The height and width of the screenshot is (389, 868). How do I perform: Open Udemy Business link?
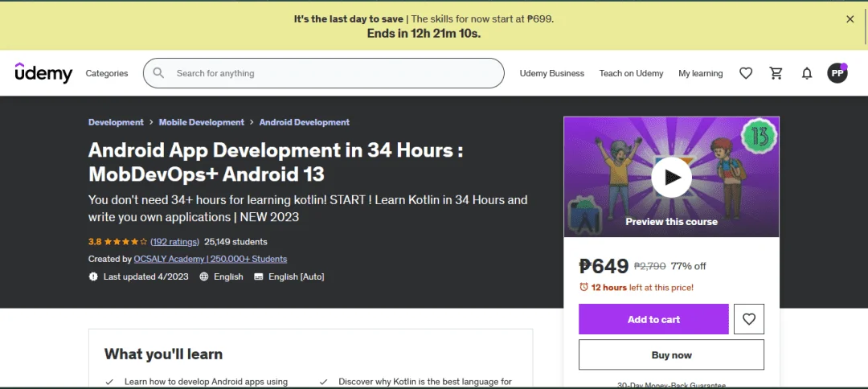(552, 73)
